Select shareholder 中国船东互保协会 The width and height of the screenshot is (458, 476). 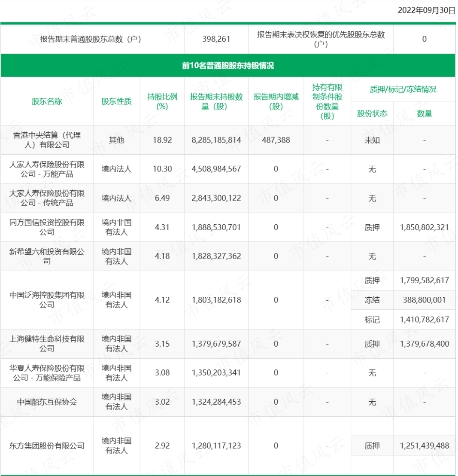(47, 402)
